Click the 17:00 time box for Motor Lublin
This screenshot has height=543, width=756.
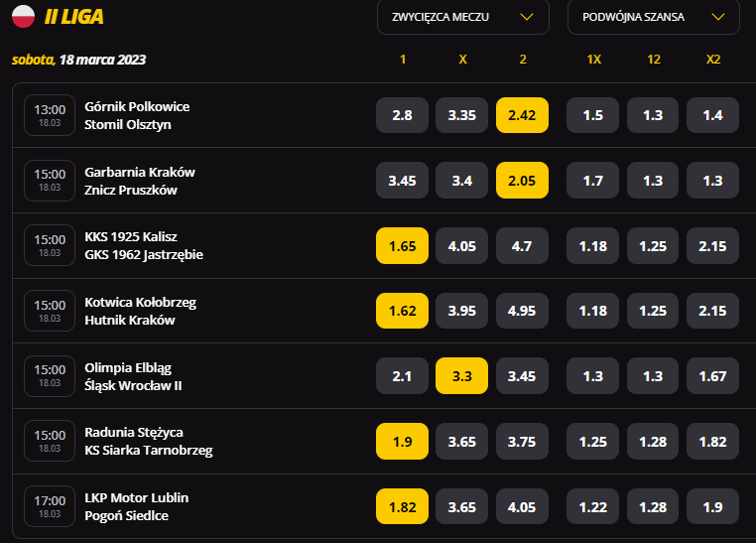pyautogui.click(x=50, y=506)
